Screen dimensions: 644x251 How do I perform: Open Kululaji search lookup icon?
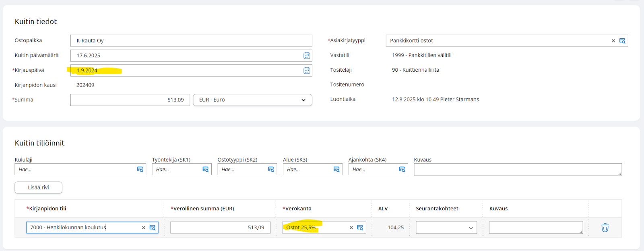[x=140, y=169]
